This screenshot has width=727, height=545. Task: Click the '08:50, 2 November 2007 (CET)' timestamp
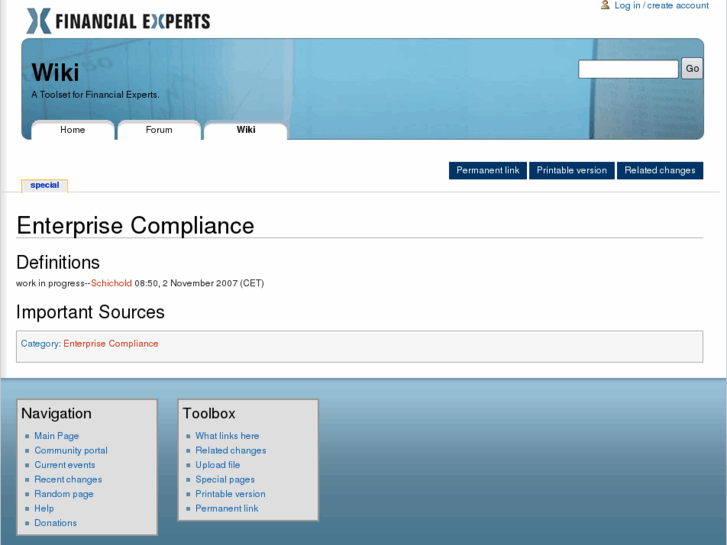199,283
